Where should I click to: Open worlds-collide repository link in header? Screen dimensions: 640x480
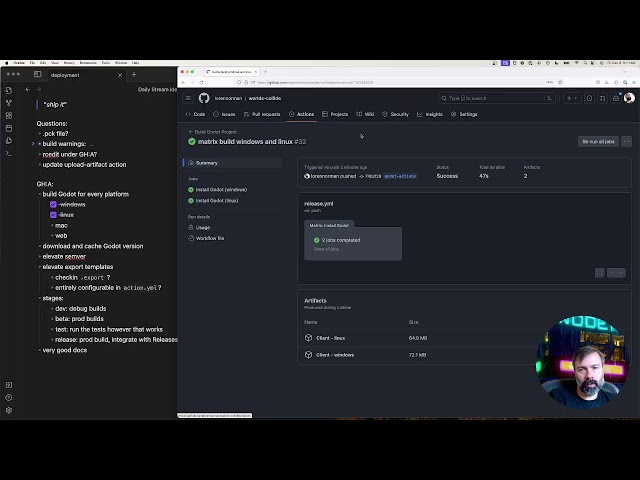point(264,98)
